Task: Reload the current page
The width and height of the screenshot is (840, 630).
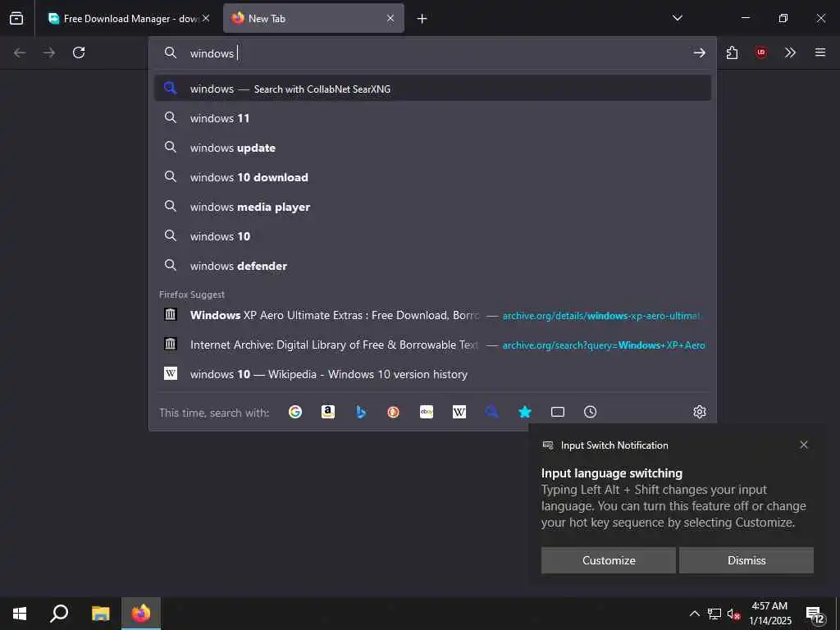Action: coord(79,52)
